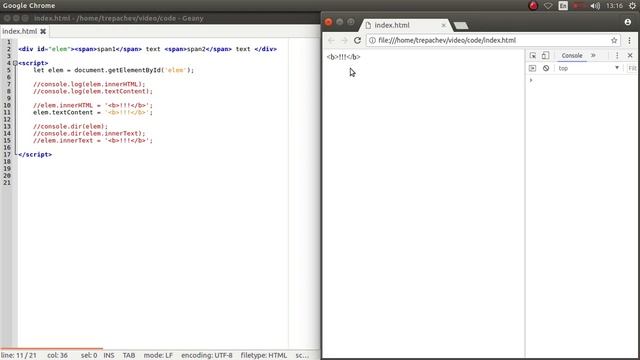Image resolution: width=640 pixels, height=360 pixels.
Task: Click the closing </script> tag line
Action: pos(35,154)
